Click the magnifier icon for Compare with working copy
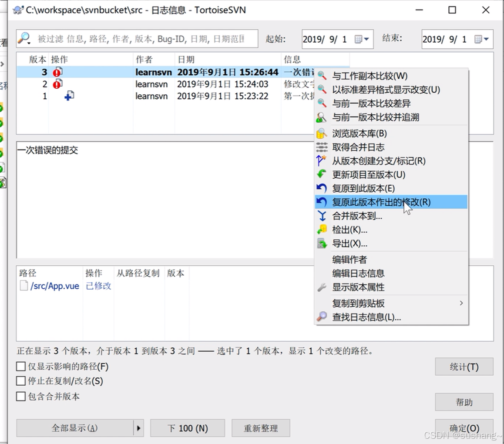The height and width of the screenshot is (444, 504). 322,76
